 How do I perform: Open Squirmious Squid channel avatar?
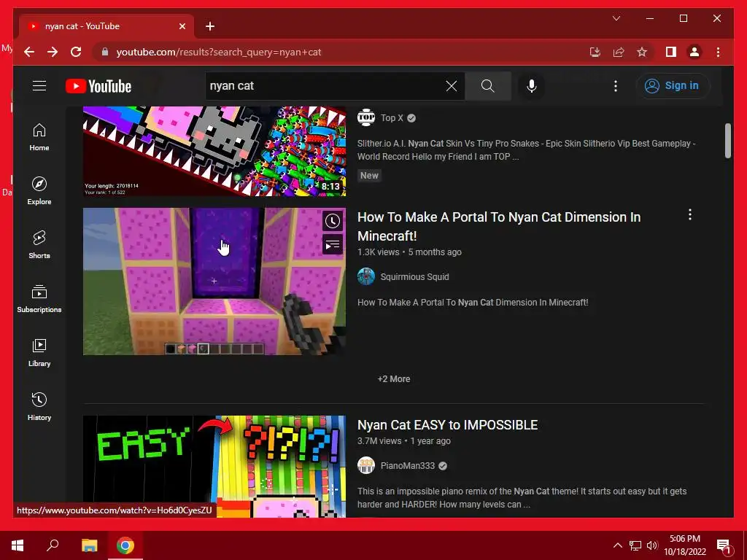pos(366,276)
